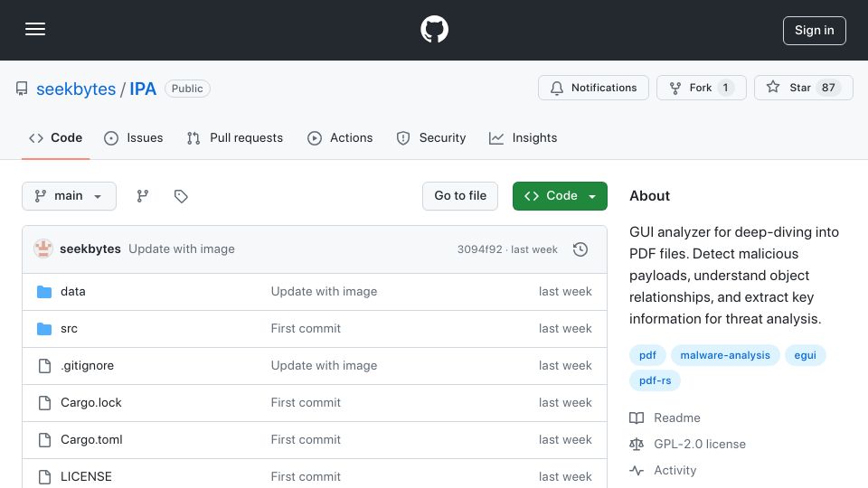Open the Cargo.toml file
This screenshot has height=488, width=868.
[91, 440]
